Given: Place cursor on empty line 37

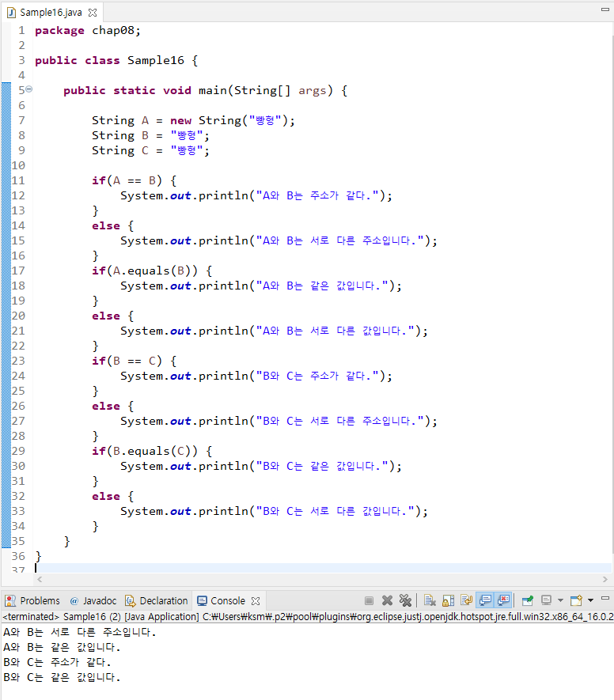Looking at the screenshot, I should pos(322,568).
